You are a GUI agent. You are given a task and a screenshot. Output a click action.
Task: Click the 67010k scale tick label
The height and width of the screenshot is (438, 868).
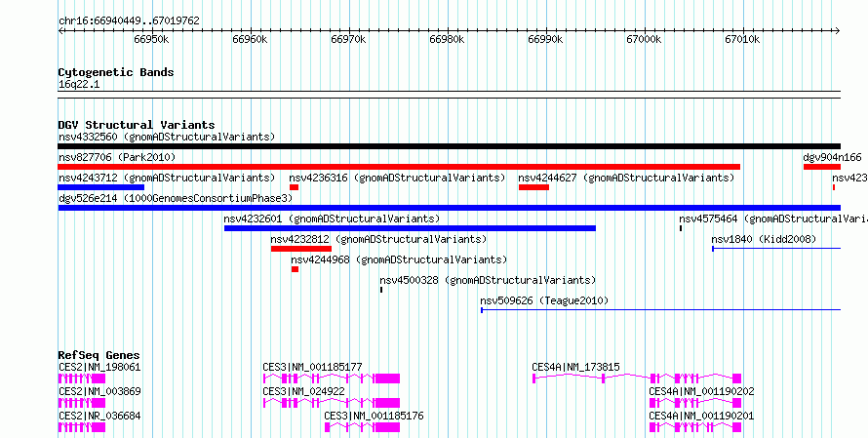(742, 39)
